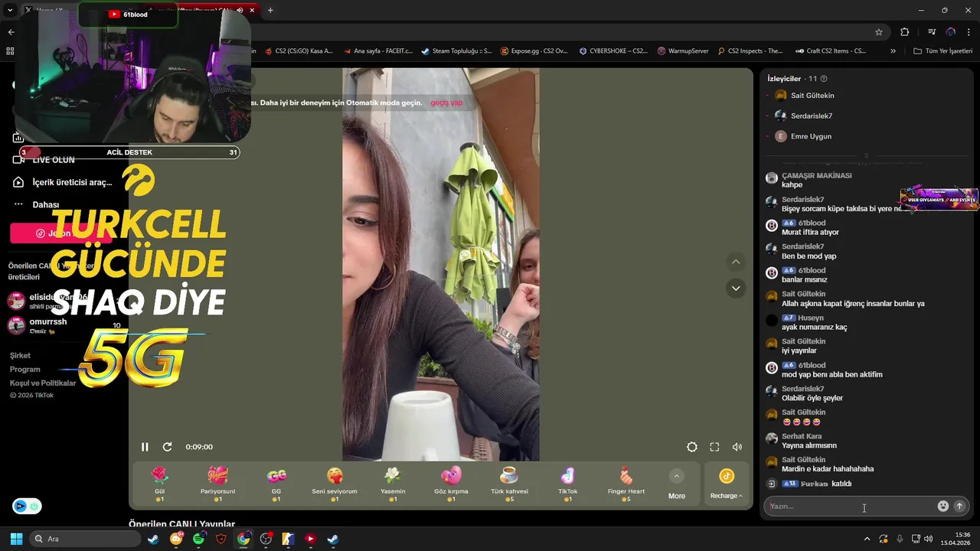Open CS2 (CS:GO) Kasa bookmark
Image resolution: width=980 pixels, height=551 pixels.
(299, 51)
